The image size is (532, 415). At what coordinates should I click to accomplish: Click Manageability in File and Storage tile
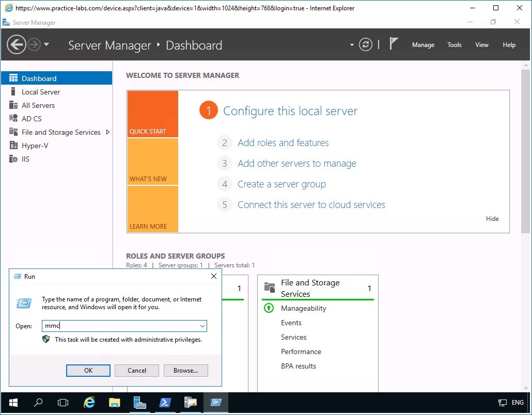303,308
